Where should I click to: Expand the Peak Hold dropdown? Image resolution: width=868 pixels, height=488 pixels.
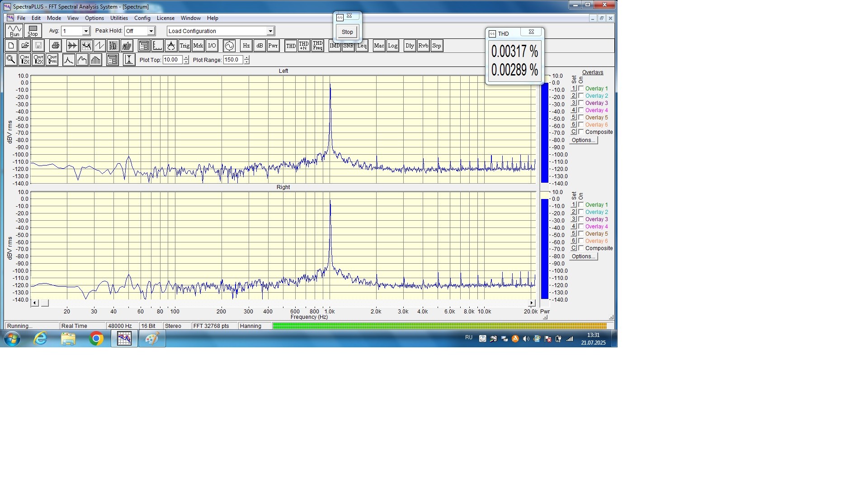pyautogui.click(x=151, y=31)
